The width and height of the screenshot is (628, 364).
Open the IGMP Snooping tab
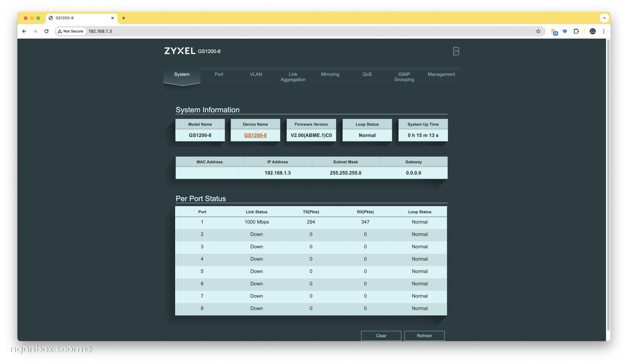(404, 77)
